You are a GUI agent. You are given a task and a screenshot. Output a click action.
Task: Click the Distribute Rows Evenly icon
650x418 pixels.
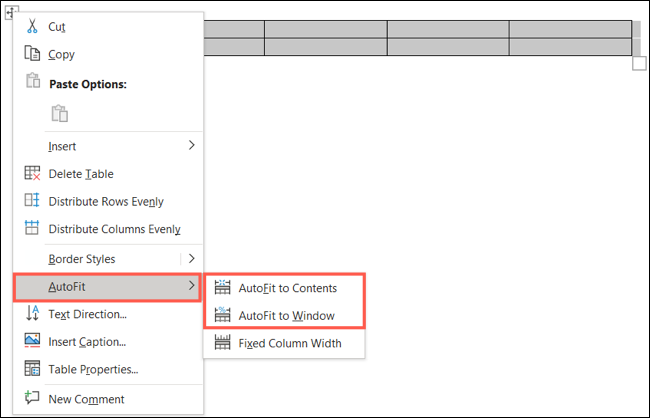[31, 201]
